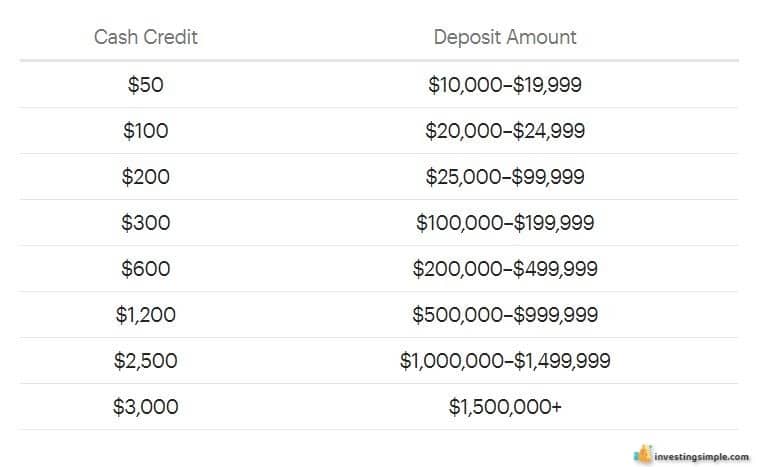Select the $20,000–$24,999 deposit range
The image size is (757, 467).
505,131
